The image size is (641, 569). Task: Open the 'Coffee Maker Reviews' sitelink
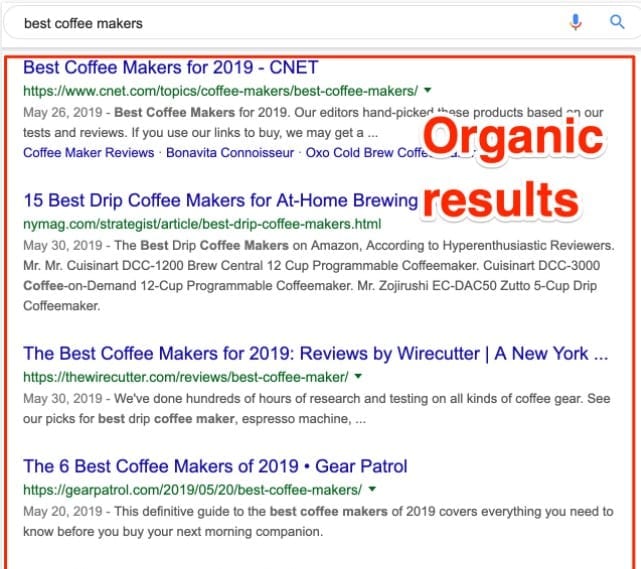(88, 153)
